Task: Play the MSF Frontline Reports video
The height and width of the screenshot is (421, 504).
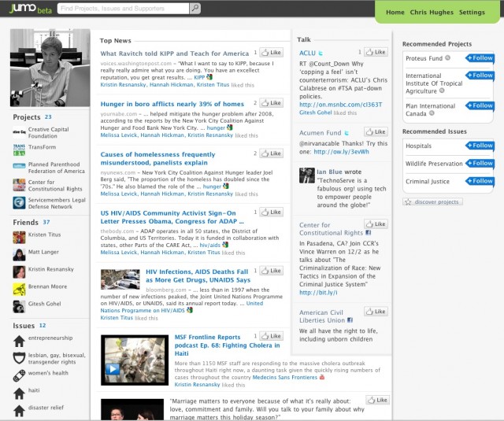Action: tap(113, 368)
